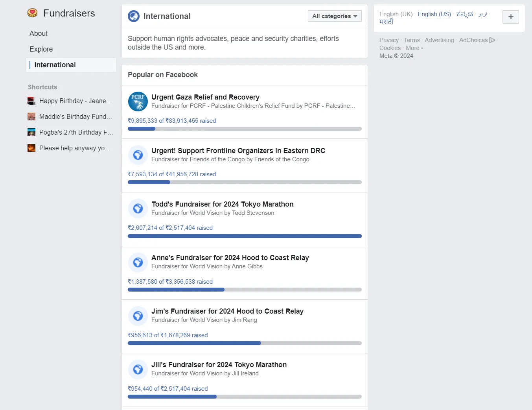Image resolution: width=532 pixels, height=410 pixels.
Task: Click '₹954,440 of ₹2,517,404 raised' text
Action: click(x=168, y=389)
